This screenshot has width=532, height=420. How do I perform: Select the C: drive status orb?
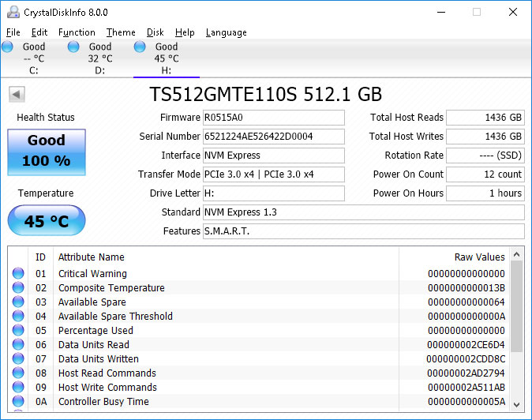[8, 47]
